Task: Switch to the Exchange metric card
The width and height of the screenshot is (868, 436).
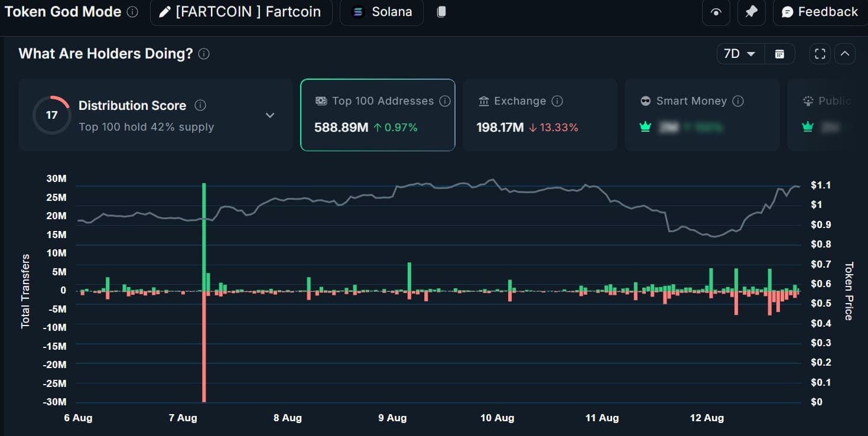Action: [x=539, y=115]
